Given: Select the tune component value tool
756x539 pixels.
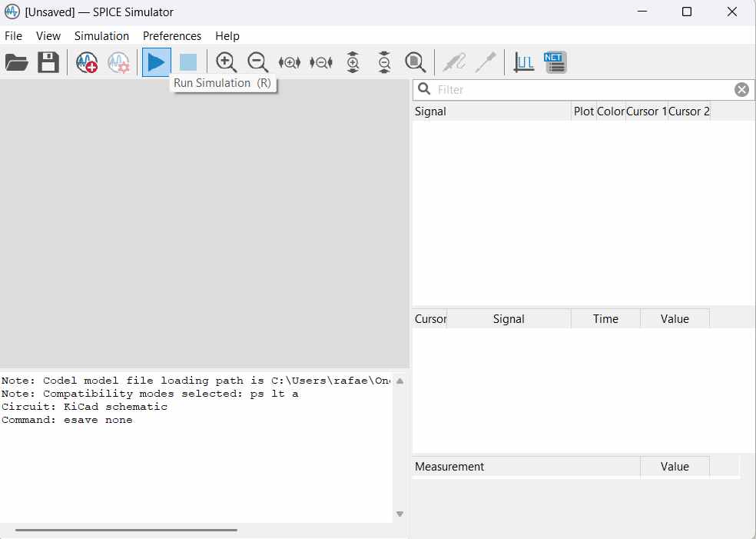Looking at the screenshot, I should [x=486, y=63].
